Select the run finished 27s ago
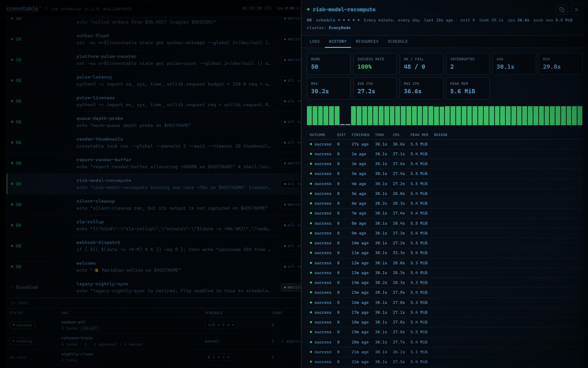 (x=444, y=144)
